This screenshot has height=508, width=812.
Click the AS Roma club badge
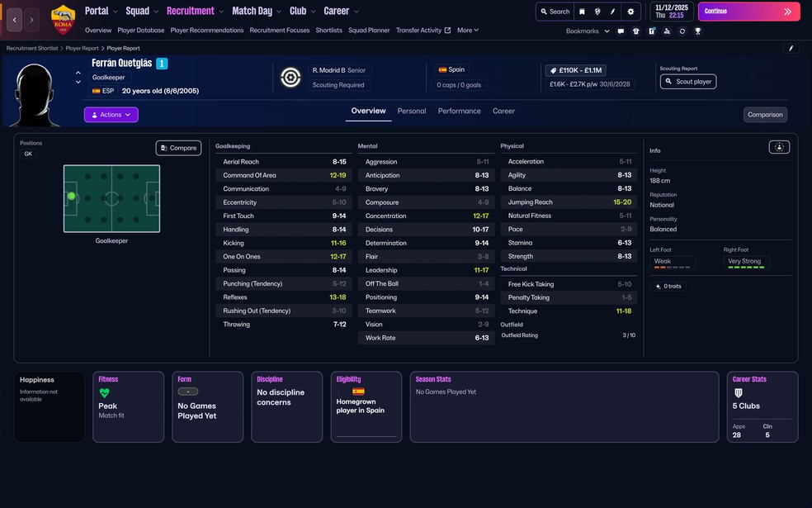click(x=63, y=17)
